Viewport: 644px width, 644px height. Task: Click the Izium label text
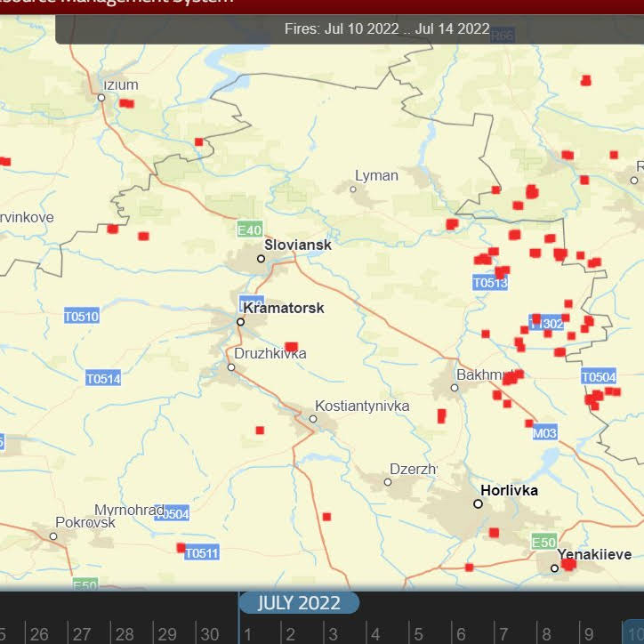(x=121, y=85)
